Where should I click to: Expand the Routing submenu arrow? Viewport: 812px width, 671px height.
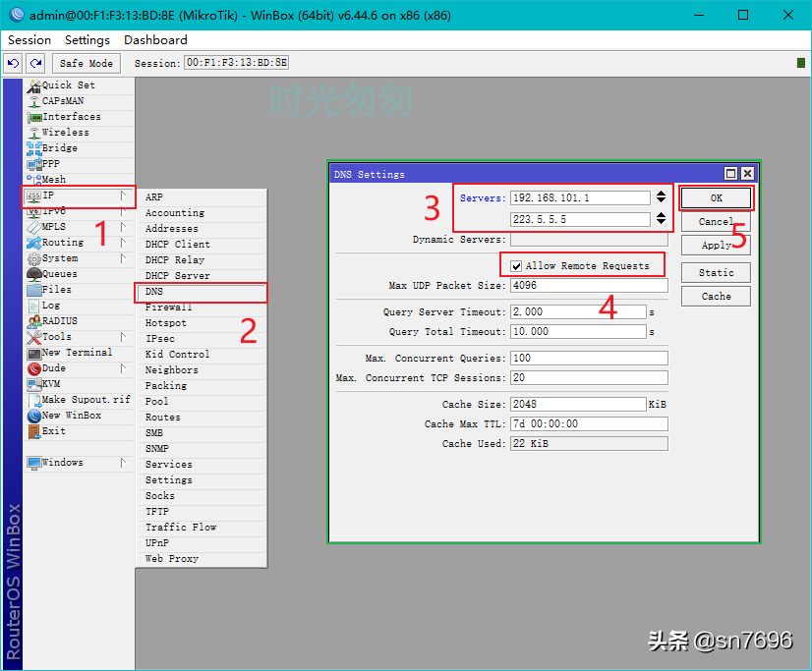(x=123, y=242)
